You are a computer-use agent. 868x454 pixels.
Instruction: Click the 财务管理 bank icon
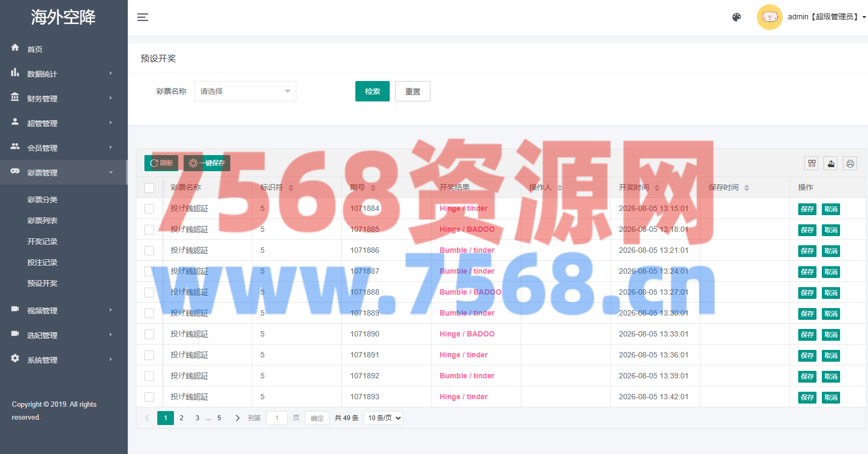[15, 97]
